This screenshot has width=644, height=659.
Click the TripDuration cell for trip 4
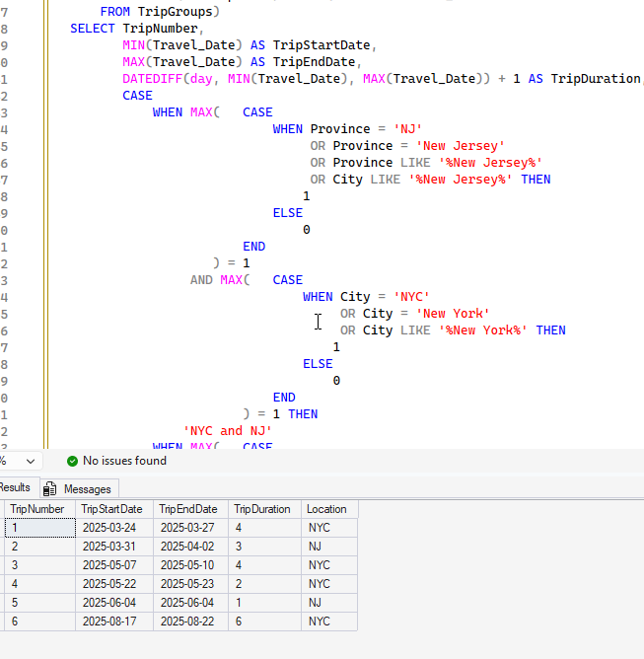click(x=262, y=584)
